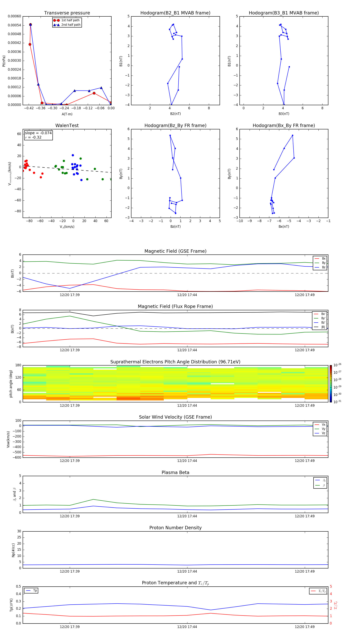This screenshot has width=351, height=644.
Task: Click the "Hodogram(B3_B1 MVAB frame)" title
Action: [x=284, y=13]
